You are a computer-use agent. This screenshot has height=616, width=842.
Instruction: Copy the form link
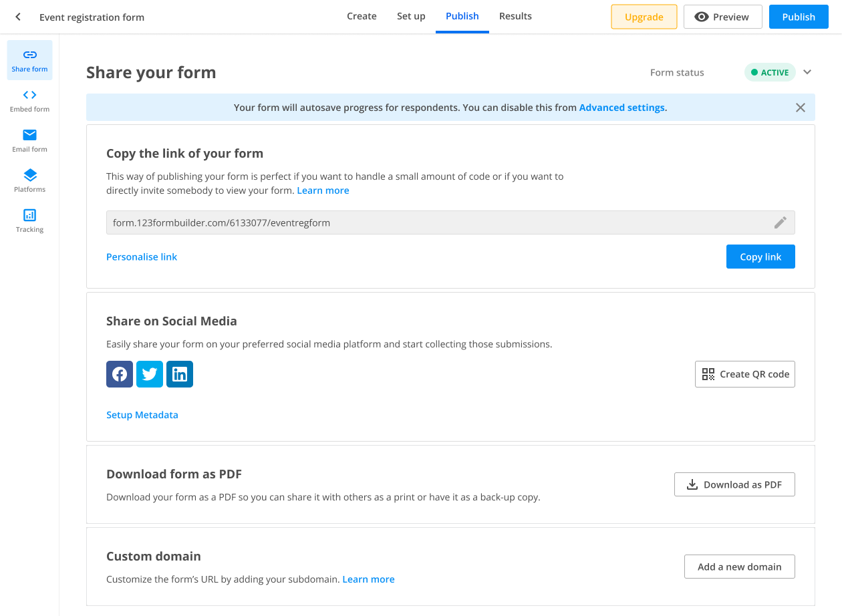760,256
